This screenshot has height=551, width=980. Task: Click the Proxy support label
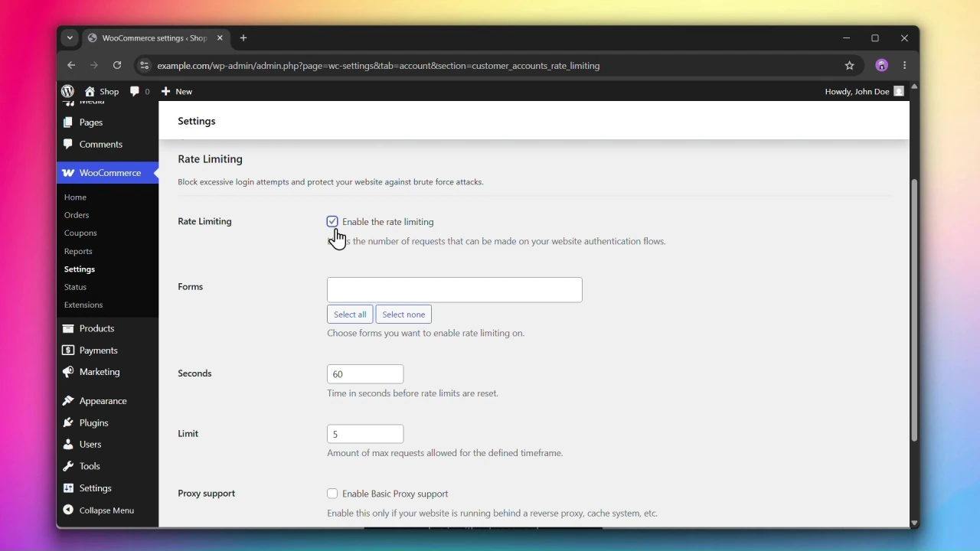(x=207, y=494)
